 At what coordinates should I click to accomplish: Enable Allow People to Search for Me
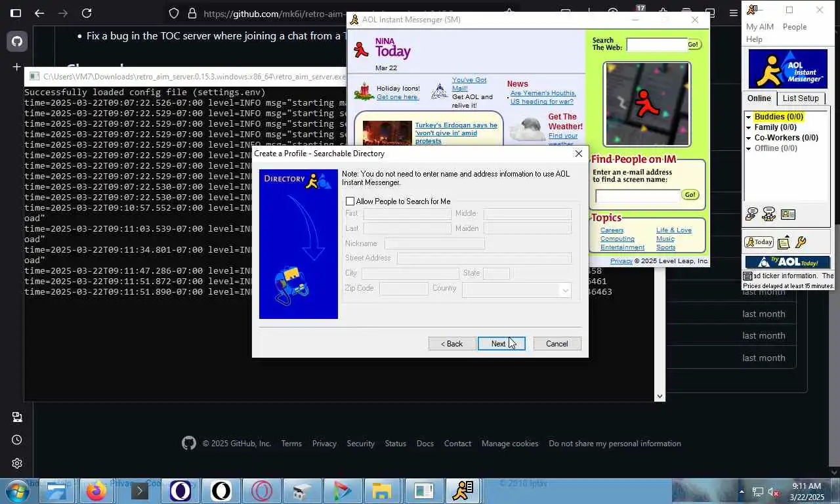pyautogui.click(x=350, y=201)
